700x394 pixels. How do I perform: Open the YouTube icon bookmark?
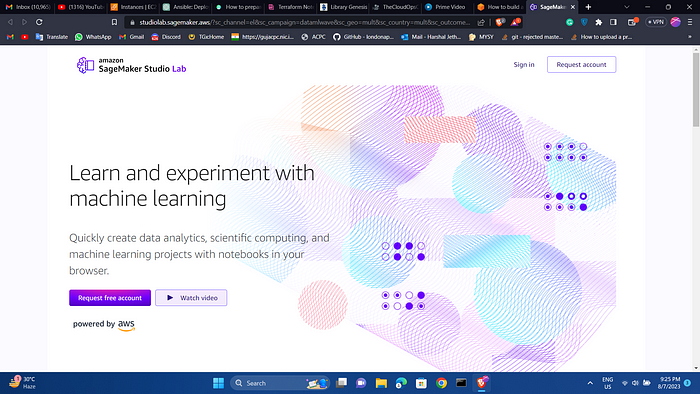click(x=25, y=37)
